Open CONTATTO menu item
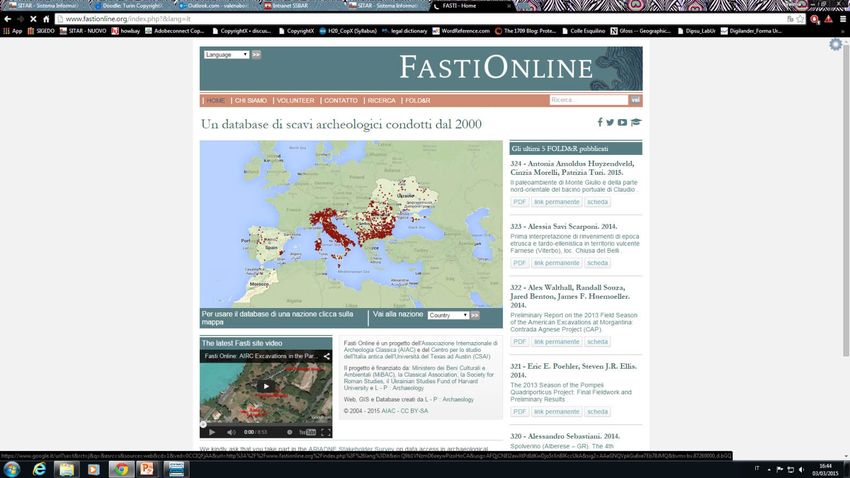The height and width of the screenshot is (478, 850). click(341, 100)
